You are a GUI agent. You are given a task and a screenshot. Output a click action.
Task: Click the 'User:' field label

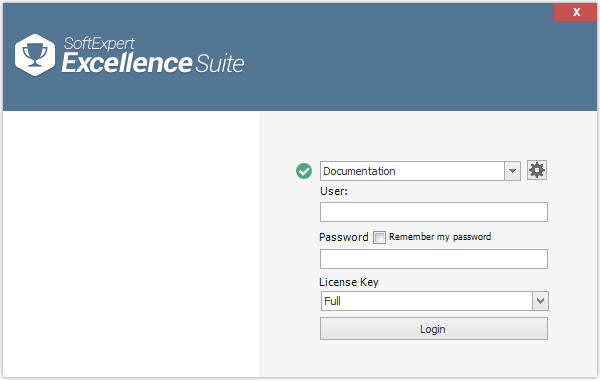[x=334, y=191]
